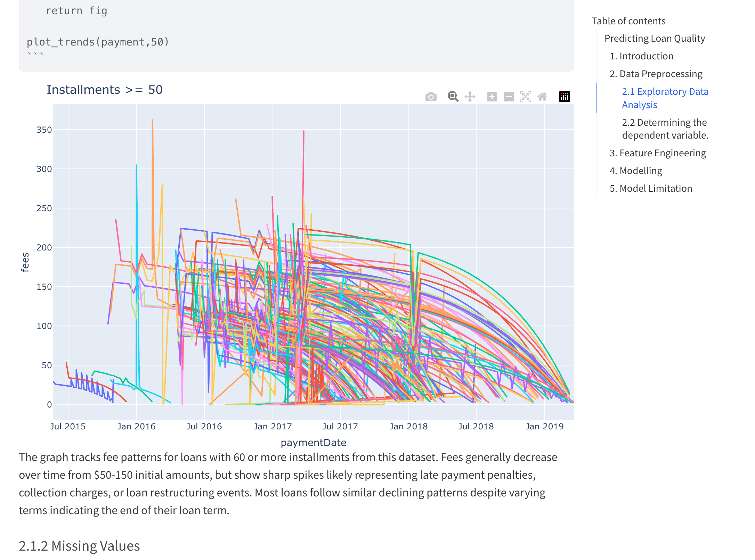The width and height of the screenshot is (755, 560).
Task: Click the Jul 2017 x-axis tick label
Action: 340,427
